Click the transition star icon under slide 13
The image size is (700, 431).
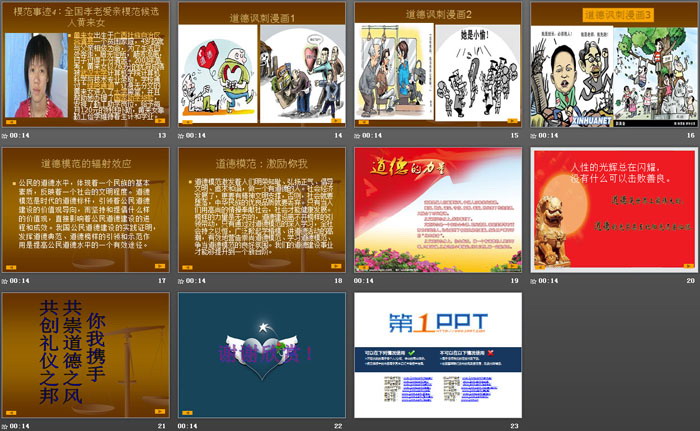pos(4,135)
